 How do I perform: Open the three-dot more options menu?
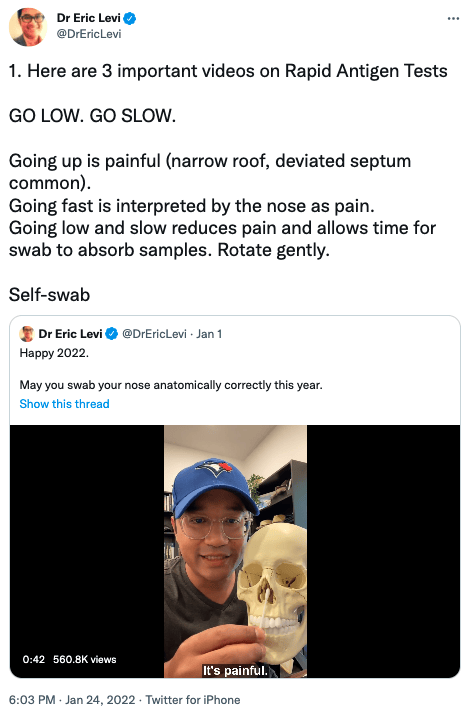[453, 18]
